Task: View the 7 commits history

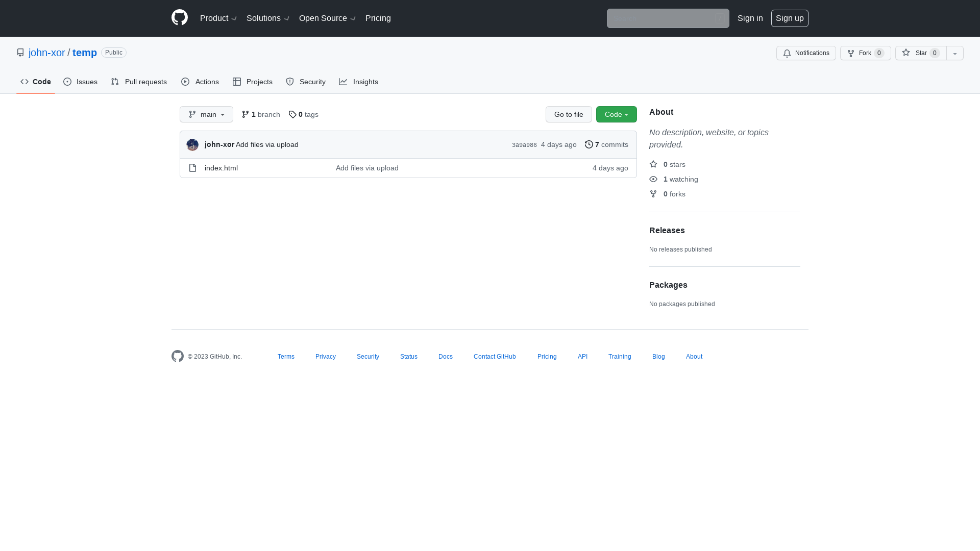Action: [606, 144]
